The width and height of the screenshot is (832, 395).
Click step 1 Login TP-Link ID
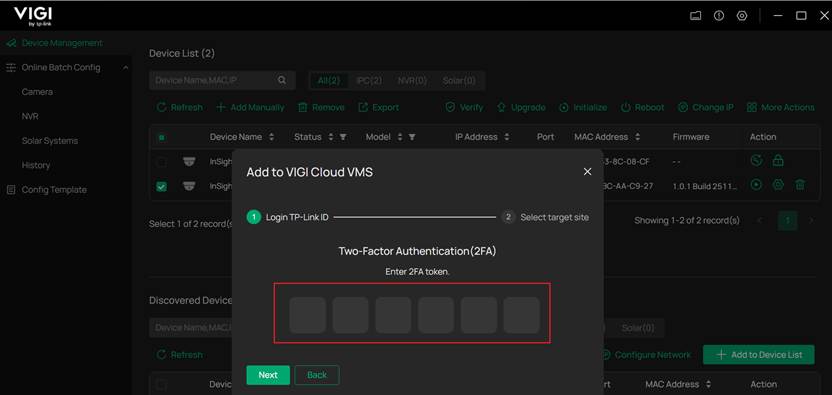[x=288, y=217]
